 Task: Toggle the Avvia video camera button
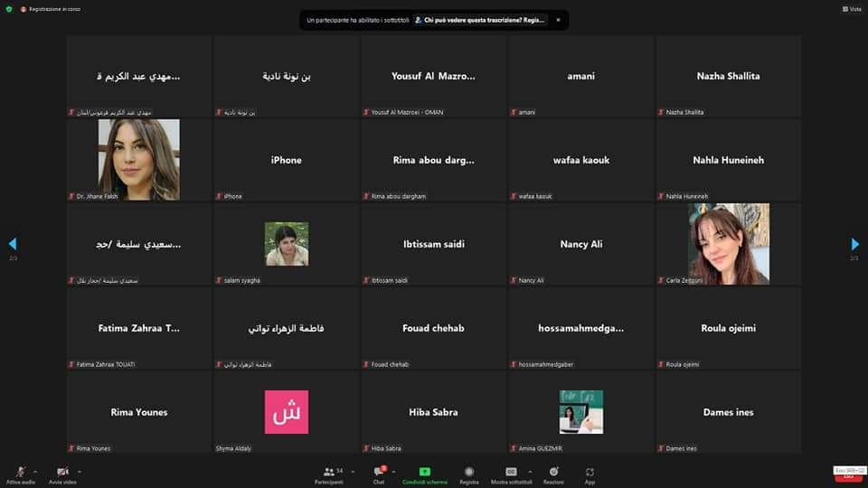pos(62,472)
